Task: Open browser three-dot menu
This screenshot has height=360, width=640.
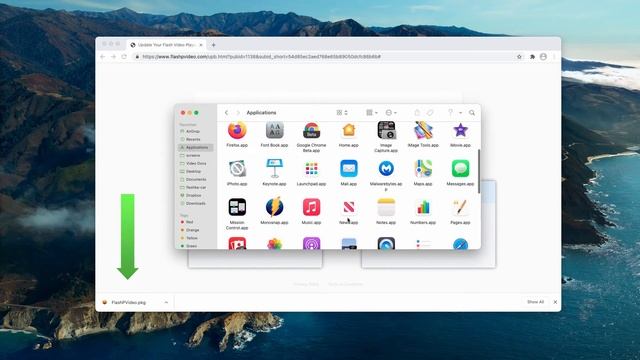Action: click(x=554, y=57)
